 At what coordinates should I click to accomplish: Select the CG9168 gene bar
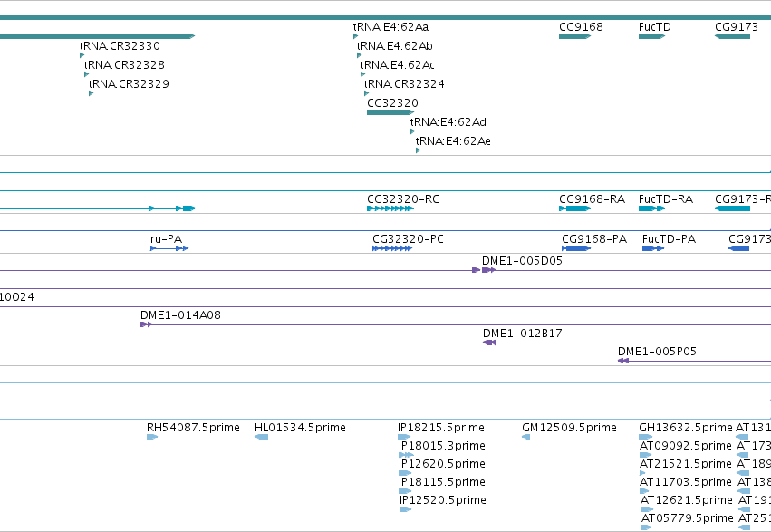574,36
